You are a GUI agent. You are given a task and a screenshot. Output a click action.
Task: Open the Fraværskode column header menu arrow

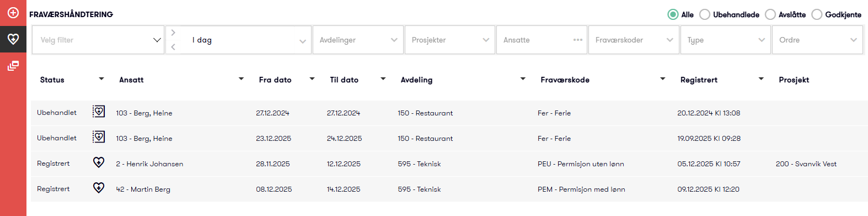[x=663, y=79]
